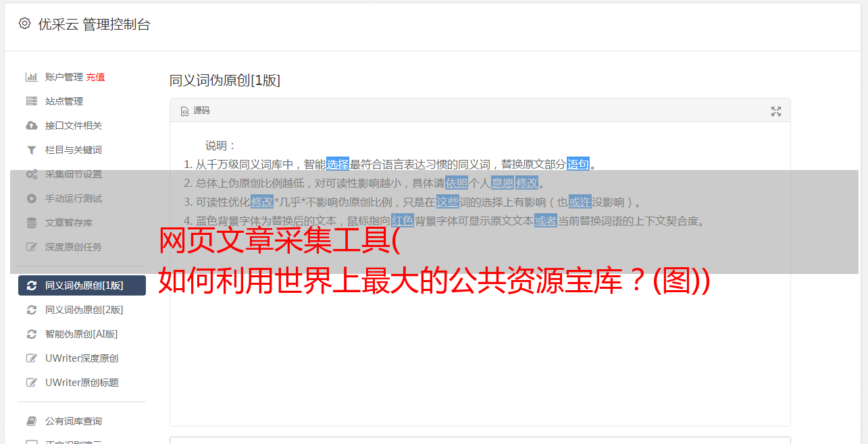Click the UWriter深度原创 edit pencil icon
Viewport: 868px width, 444px height.
tap(31, 358)
